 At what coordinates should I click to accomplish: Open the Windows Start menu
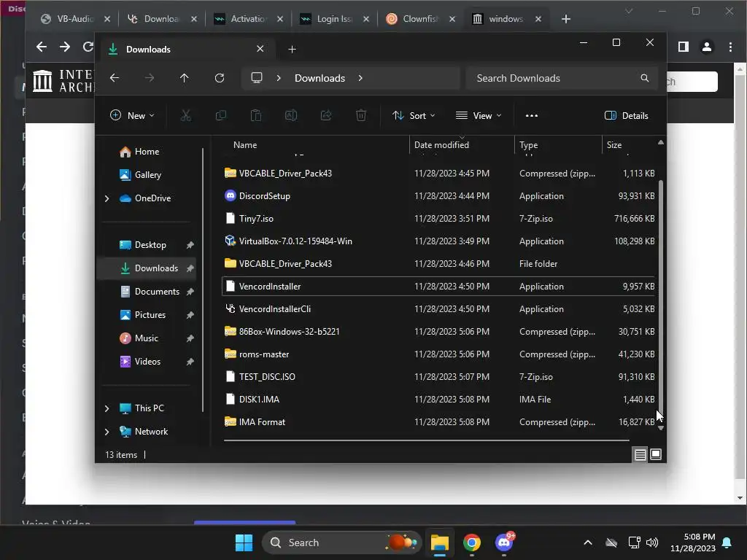click(x=244, y=542)
